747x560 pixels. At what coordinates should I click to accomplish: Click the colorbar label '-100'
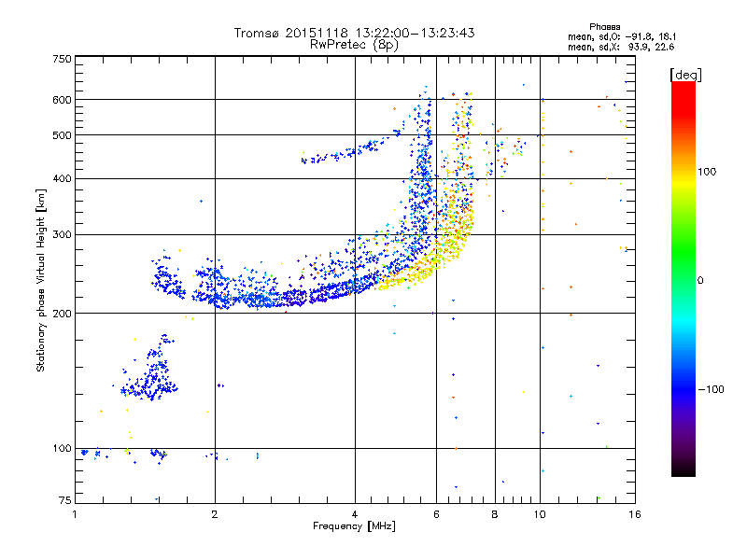[711, 389]
